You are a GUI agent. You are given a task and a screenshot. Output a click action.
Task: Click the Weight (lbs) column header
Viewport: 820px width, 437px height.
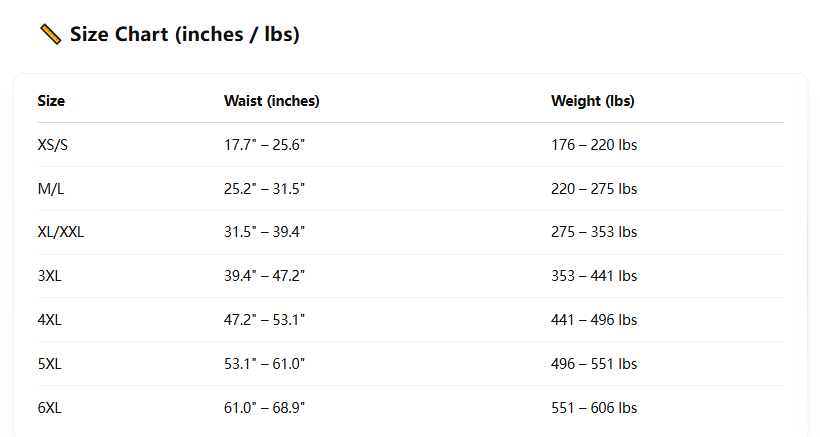(x=592, y=101)
